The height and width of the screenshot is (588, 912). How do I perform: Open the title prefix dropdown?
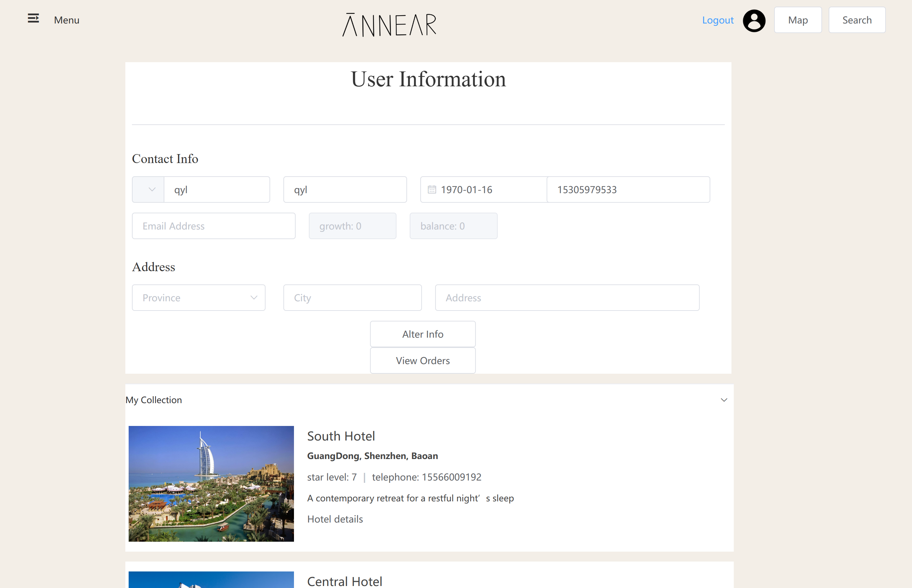point(148,189)
